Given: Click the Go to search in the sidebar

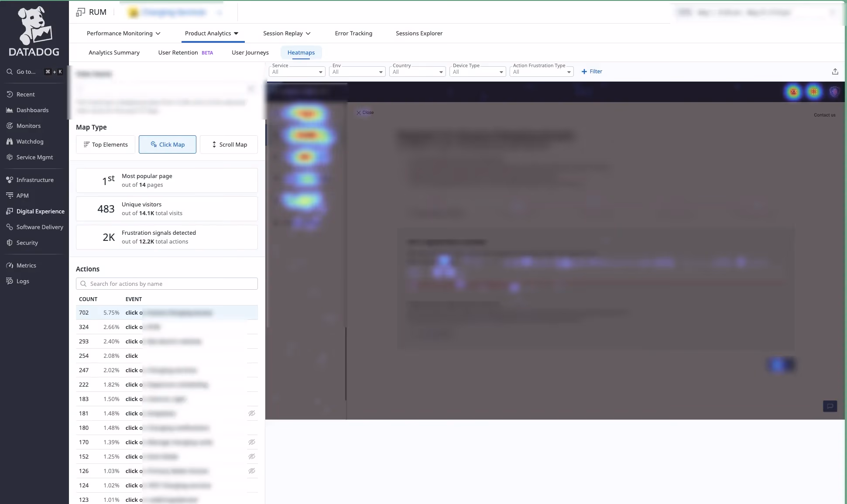Looking at the screenshot, I should [x=25, y=72].
